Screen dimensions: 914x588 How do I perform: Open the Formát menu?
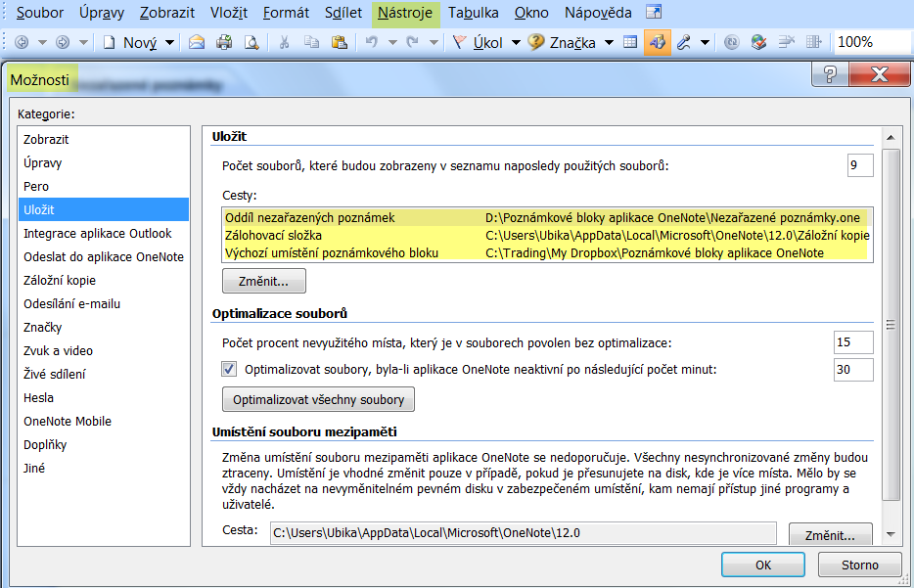(x=286, y=13)
